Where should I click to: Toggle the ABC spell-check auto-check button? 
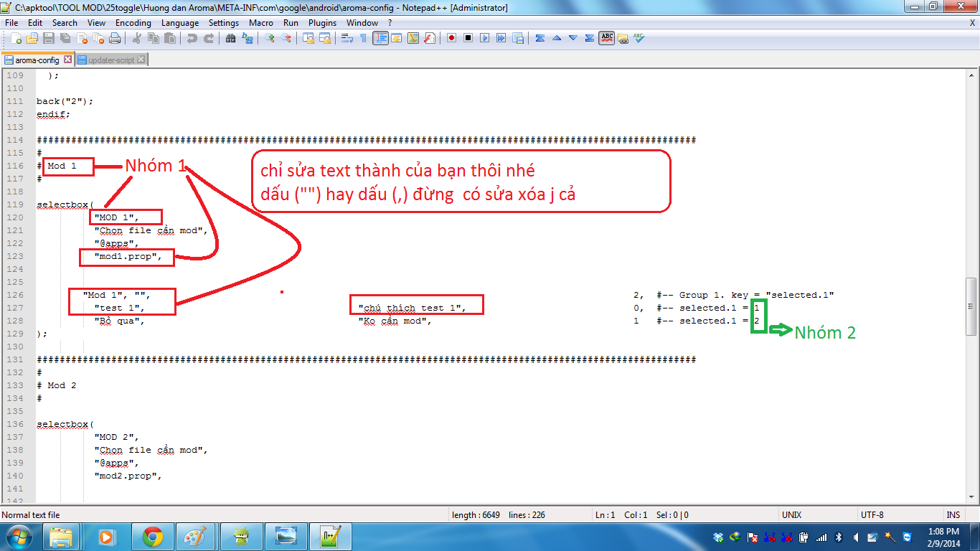pyautogui.click(x=606, y=38)
